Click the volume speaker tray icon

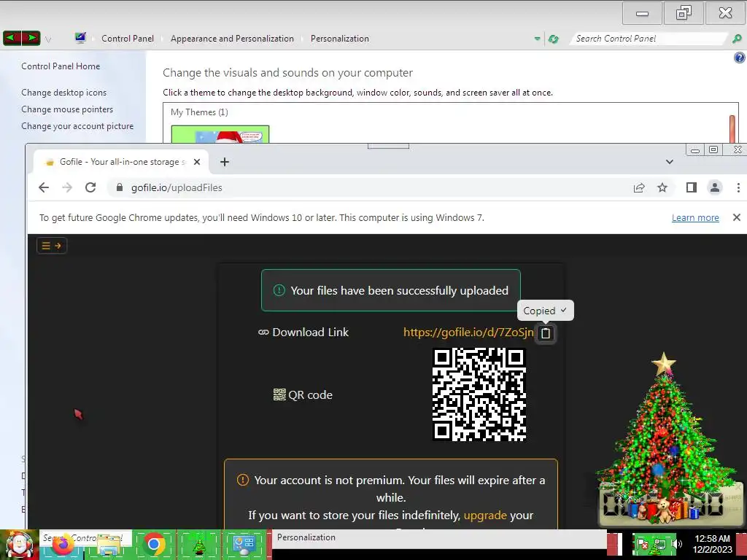pyautogui.click(x=676, y=543)
